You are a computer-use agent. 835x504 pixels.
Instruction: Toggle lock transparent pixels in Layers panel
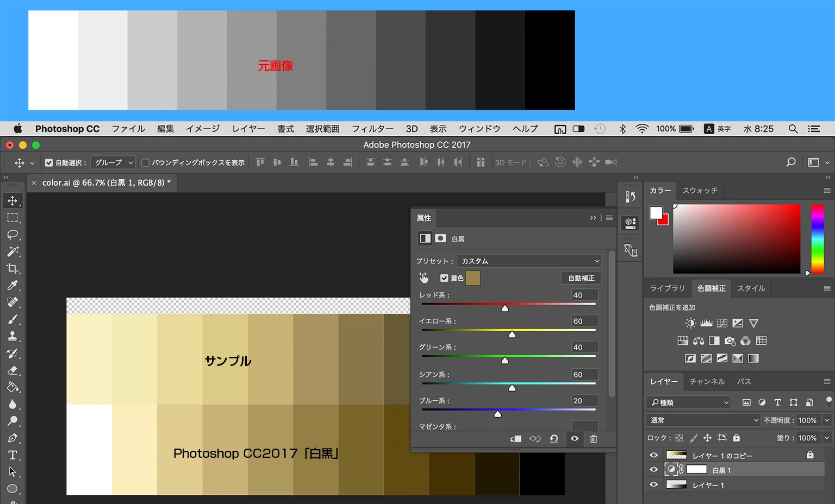pyautogui.click(x=679, y=438)
